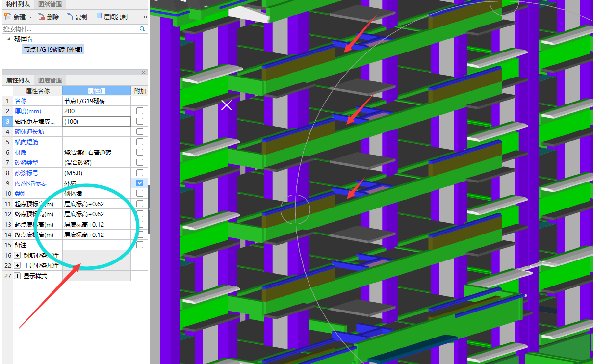The image size is (593, 364).
Task: Click the 砂浆标号 property name
Action: 26,173
